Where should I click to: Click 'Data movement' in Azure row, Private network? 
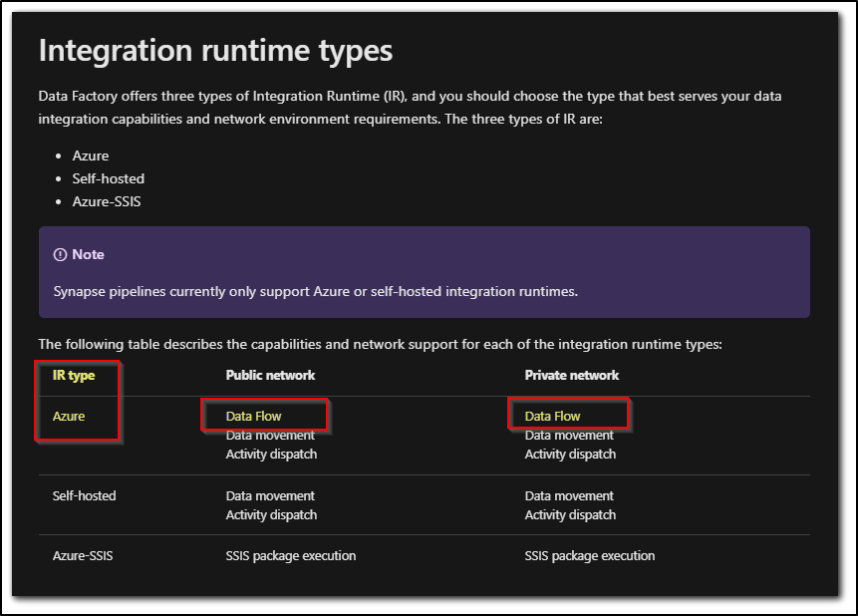569,436
